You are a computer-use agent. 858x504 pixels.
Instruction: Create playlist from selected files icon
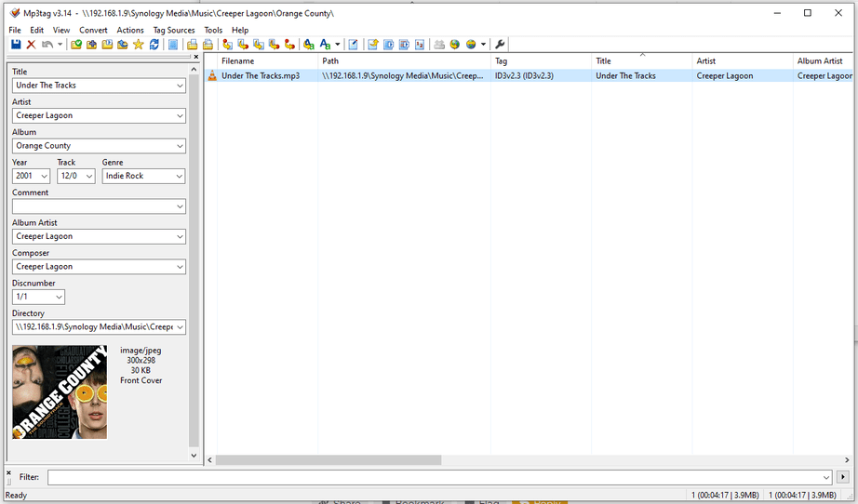208,45
